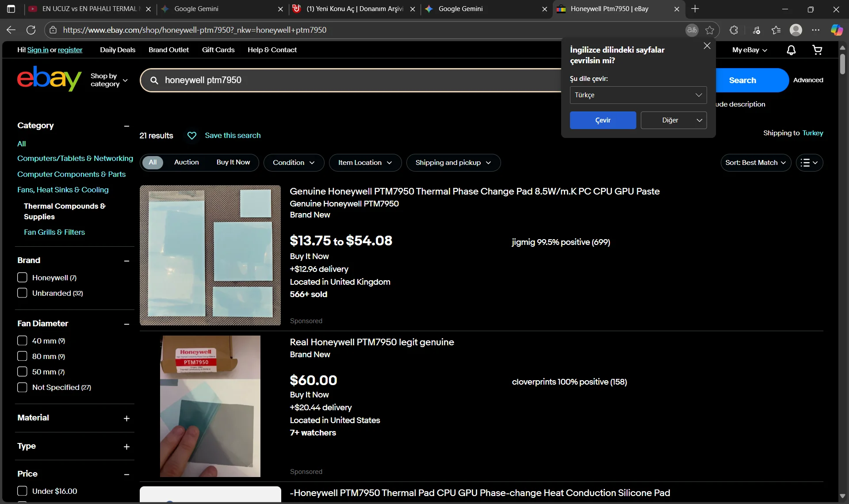Click the Real Honeywell PTM7950 listing thumbnail

click(x=210, y=406)
